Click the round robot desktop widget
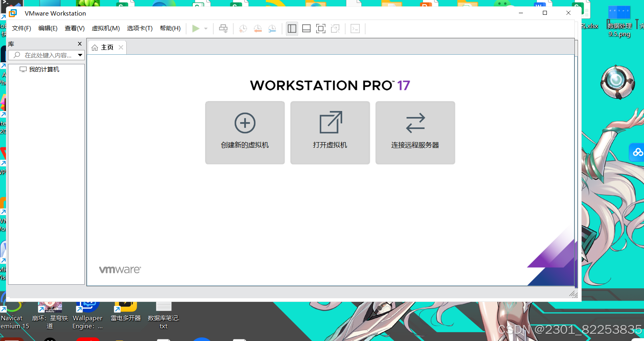This screenshot has width=644, height=341. [618, 82]
